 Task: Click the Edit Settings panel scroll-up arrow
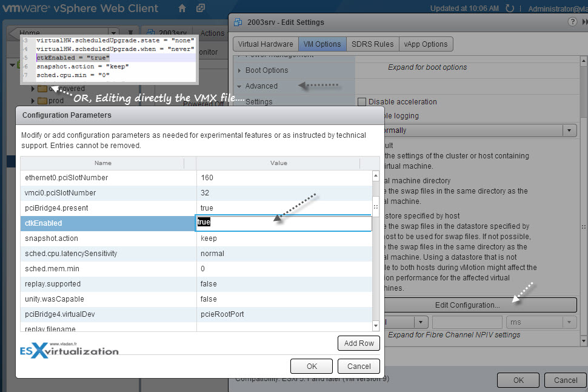click(x=584, y=61)
